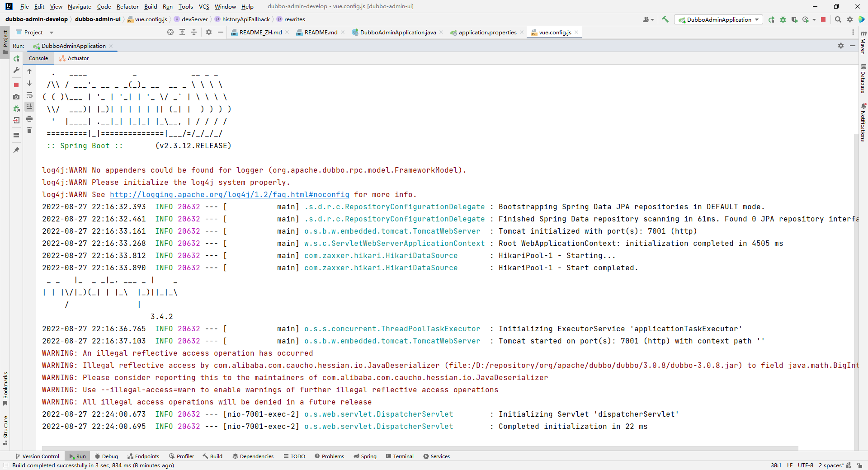Close the vue.config.js editor tab

(576, 32)
